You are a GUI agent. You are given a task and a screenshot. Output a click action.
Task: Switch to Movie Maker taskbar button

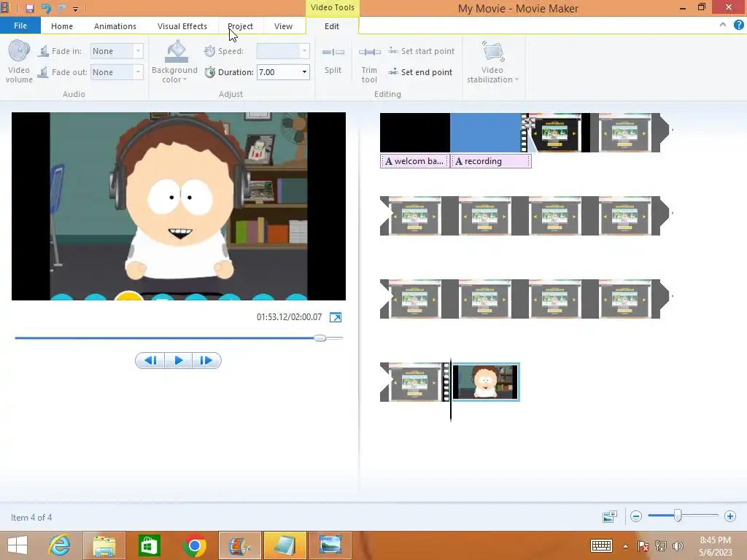[x=239, y=545]
